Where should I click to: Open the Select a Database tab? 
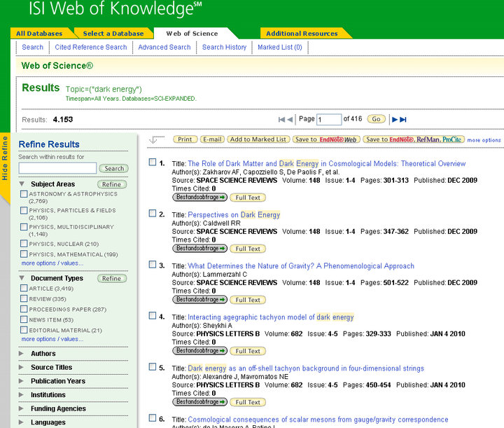113,34
